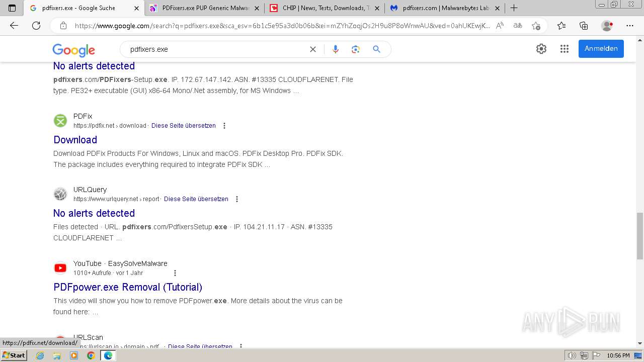Screen dimensions: 644x362
Task: Open File Explorer from taskbar
Action: point(57,355)
